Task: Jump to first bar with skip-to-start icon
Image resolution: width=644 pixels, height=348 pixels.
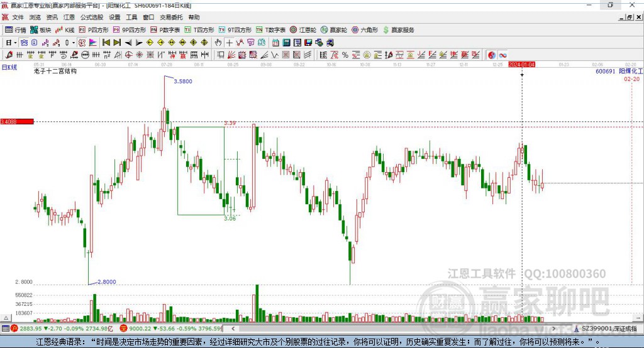Action: (x=106, y=43)
